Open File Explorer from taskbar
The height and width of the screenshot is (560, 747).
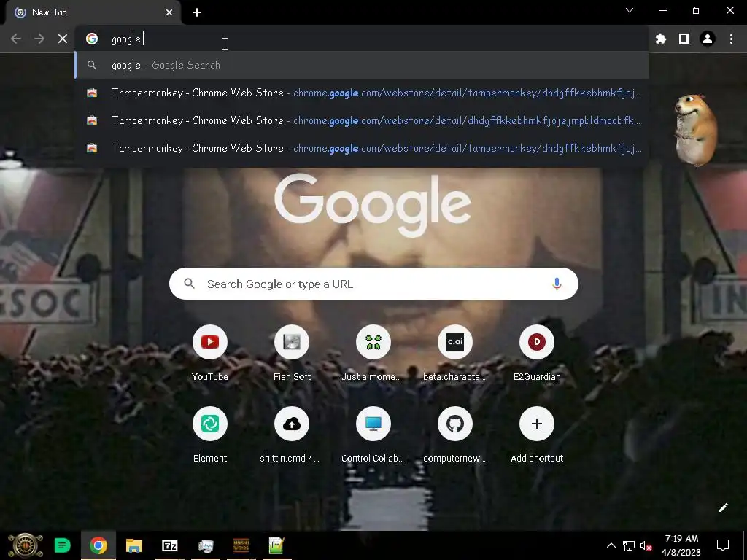pyautogui.click(x=134, y=545)
